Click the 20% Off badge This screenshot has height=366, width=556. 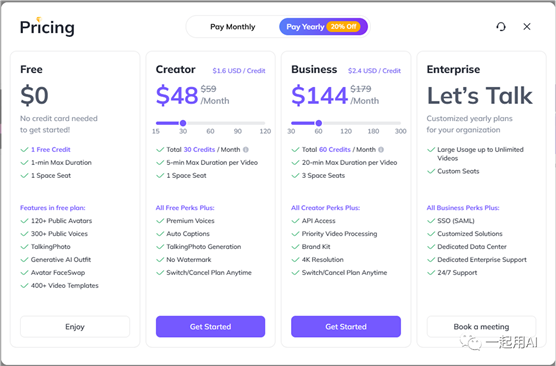coord(343,27)
